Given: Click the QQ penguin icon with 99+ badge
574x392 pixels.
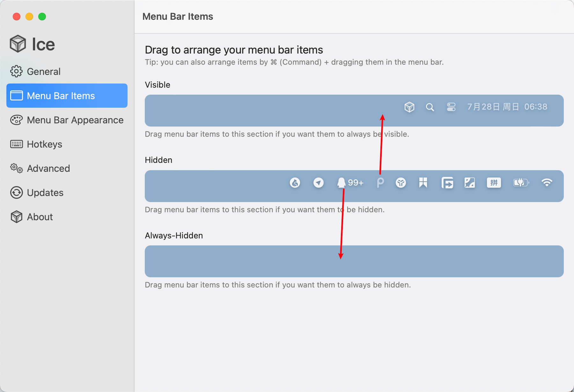Looking at the screenshot, I should [350, 183].
